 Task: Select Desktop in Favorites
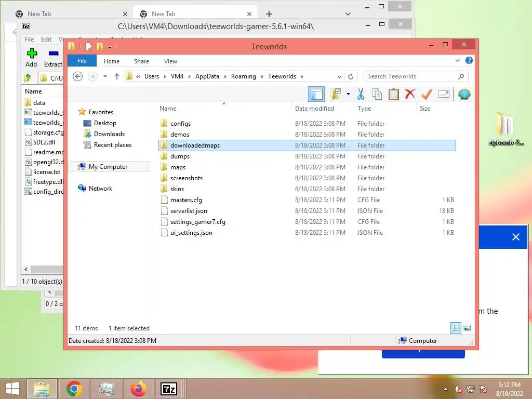(x=105, y=123)
